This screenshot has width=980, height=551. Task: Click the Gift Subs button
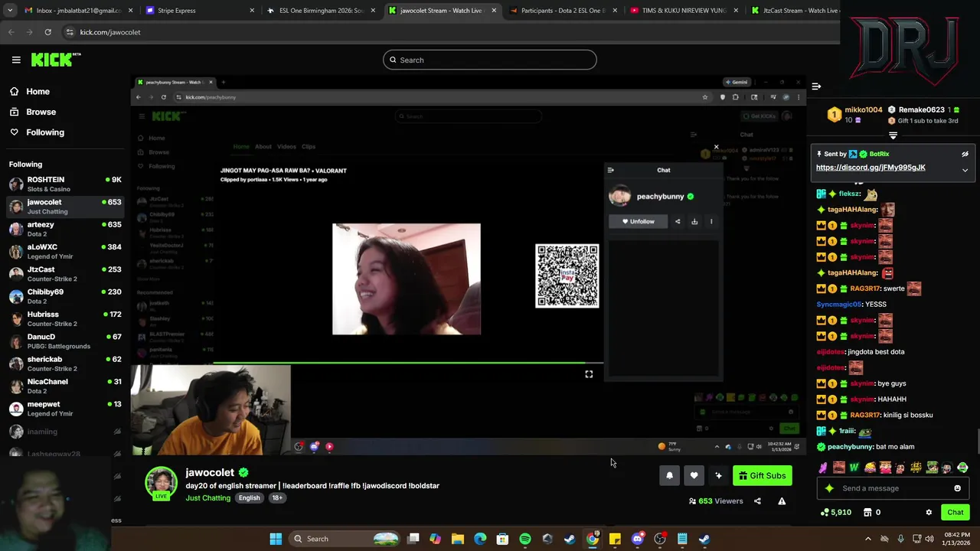[x=763, y=476]
